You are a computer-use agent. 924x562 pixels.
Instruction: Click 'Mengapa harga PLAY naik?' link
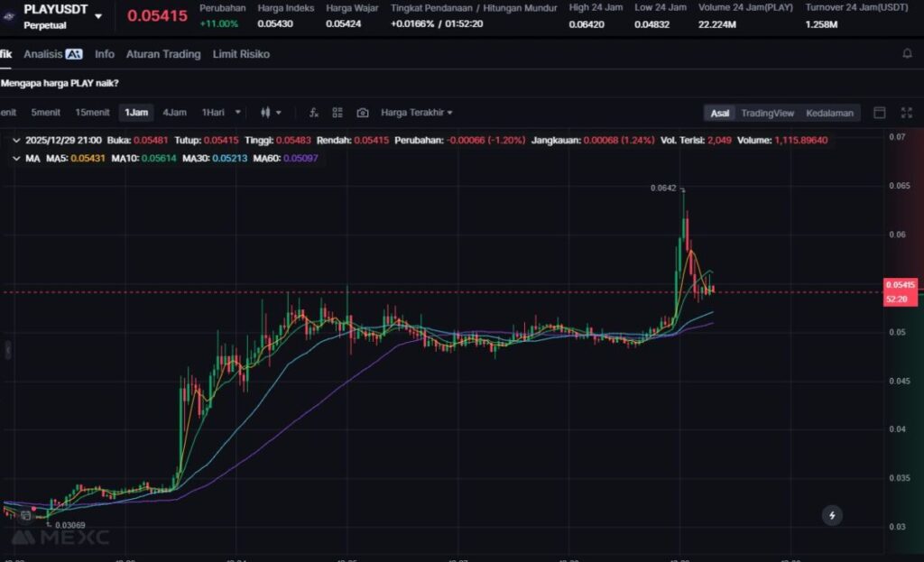click(x=60, y=83)
